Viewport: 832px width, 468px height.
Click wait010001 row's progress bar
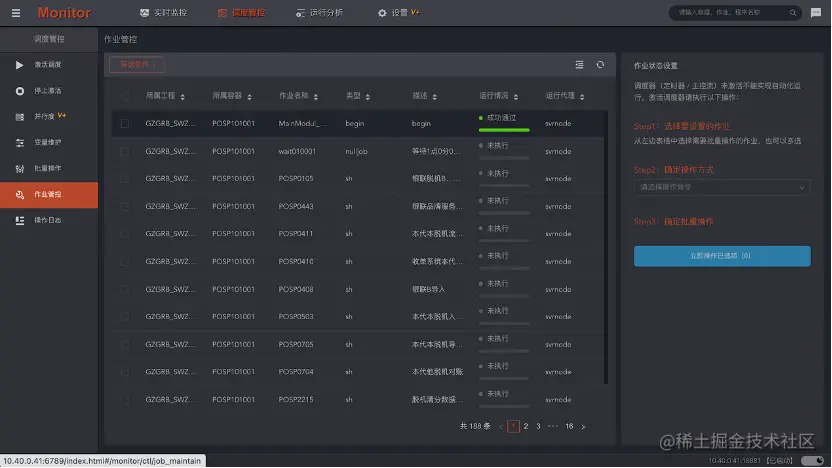504,158
